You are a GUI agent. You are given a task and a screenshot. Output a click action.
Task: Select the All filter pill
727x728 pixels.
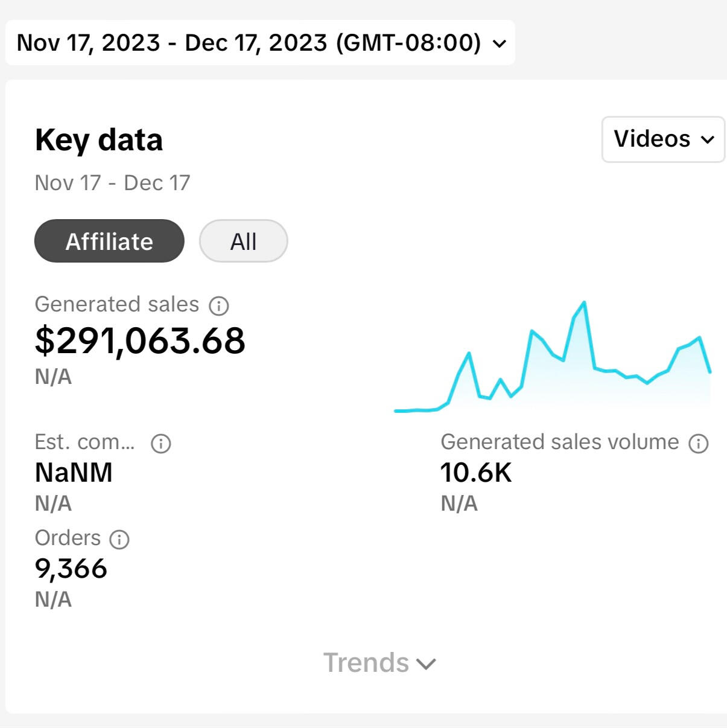click(x=243, y=241)
